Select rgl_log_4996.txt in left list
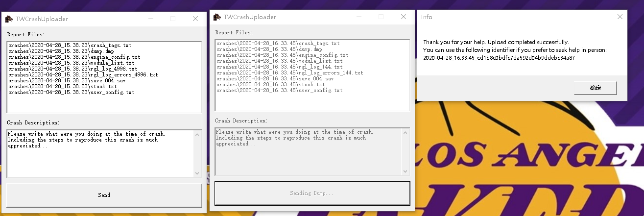 point(72,69)
